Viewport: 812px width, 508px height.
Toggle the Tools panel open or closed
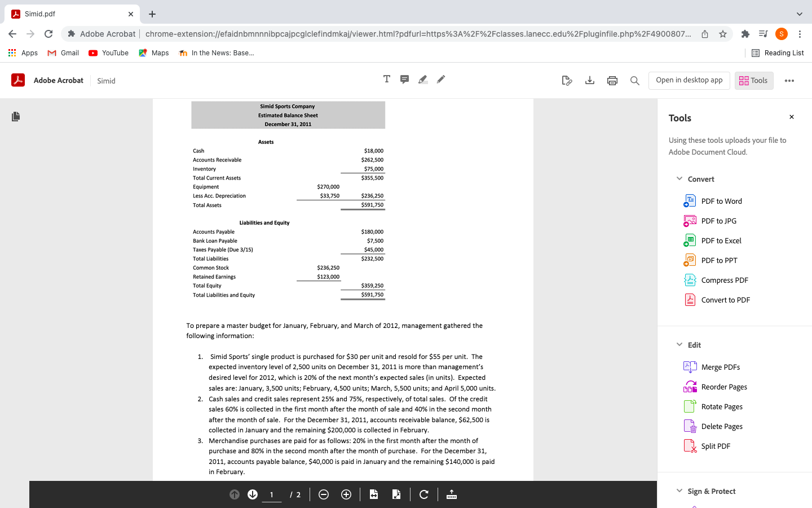(753, 80)
